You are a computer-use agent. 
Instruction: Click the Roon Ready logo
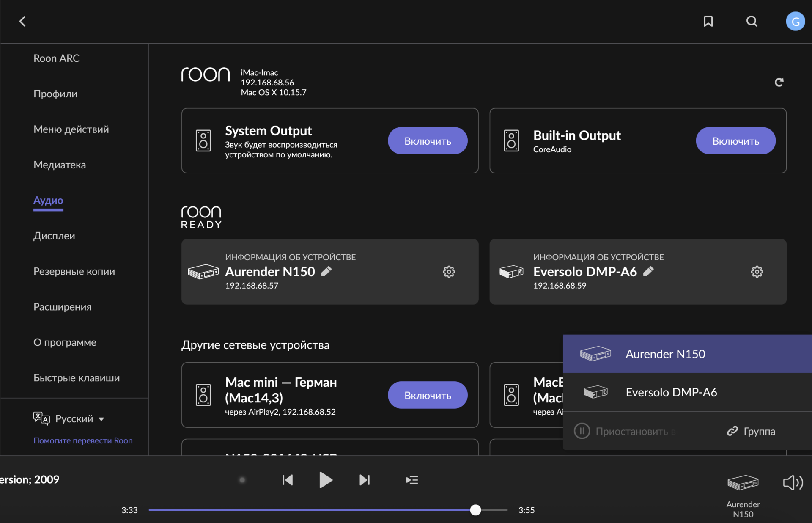coord(201,217)
